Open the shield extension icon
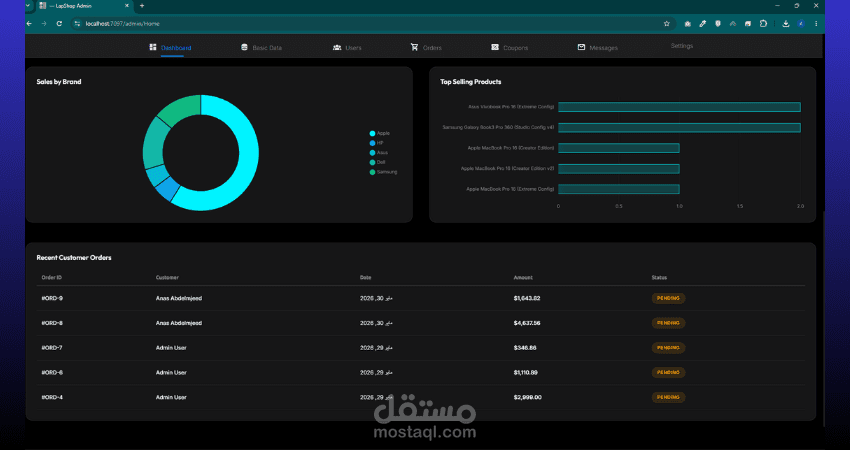Viewport: 850px width, 450px height. 718,24
